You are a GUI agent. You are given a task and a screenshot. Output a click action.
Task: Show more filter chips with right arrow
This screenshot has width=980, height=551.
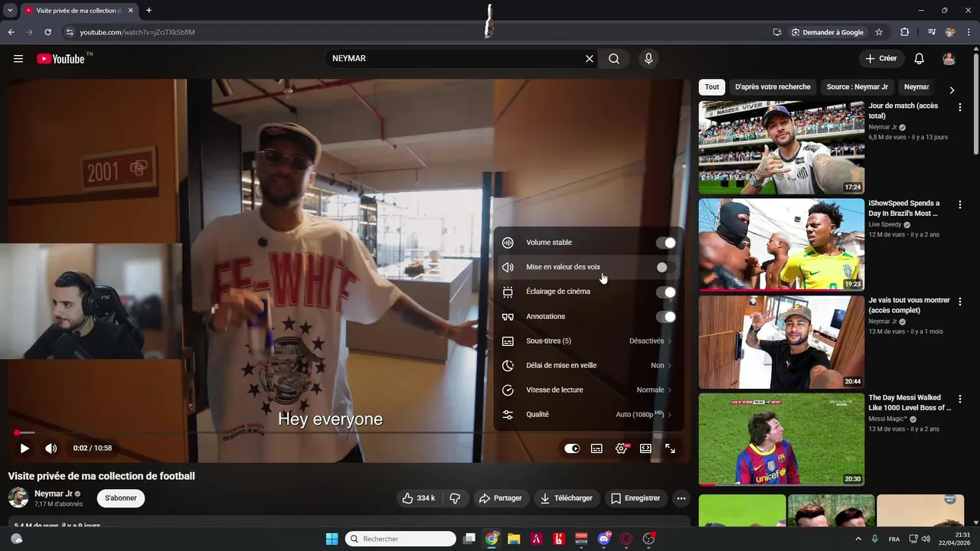[952, 90]
